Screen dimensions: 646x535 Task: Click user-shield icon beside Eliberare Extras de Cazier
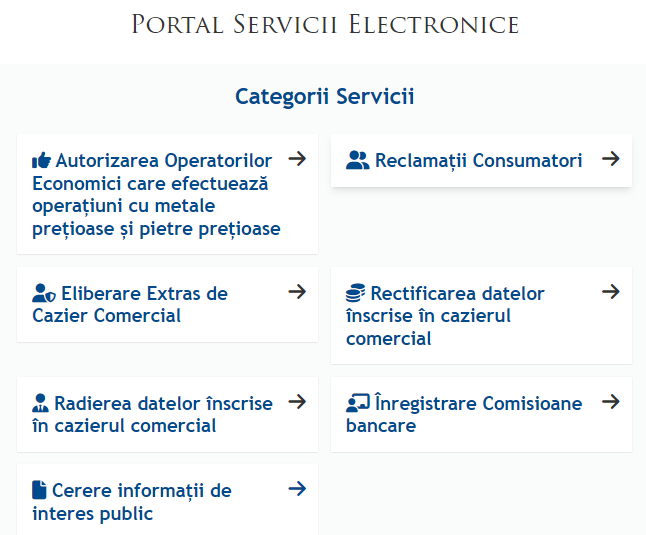coord(43,294)
